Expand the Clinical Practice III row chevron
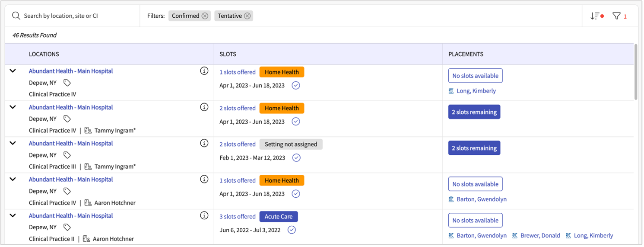This screenshot has width=644, height=247. point(13,143)
